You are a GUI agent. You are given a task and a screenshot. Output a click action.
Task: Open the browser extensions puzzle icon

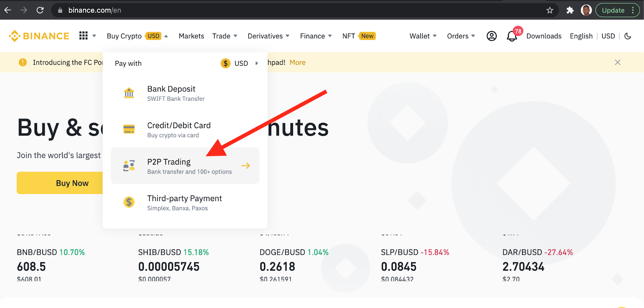(570, 10)
